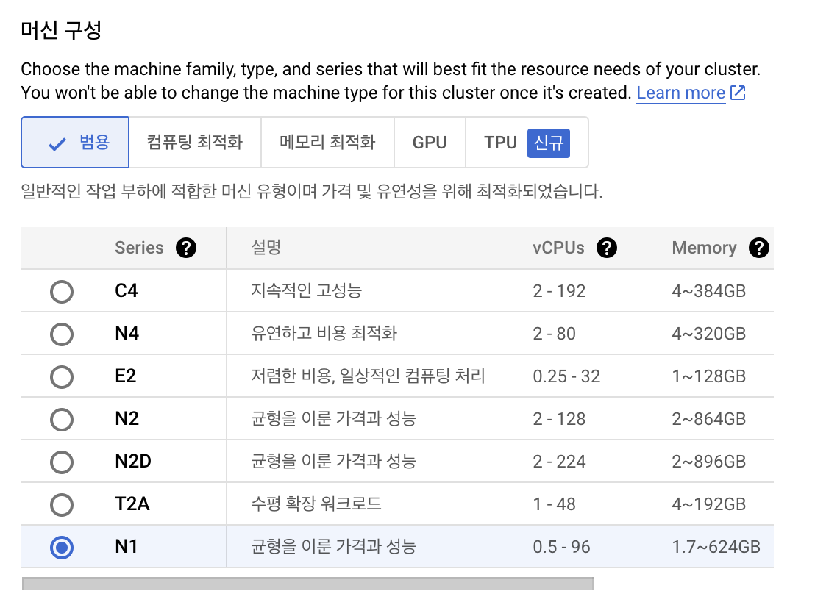Click the 설명 column header
This screenshot has height=616, width=840.
(266, 248)
